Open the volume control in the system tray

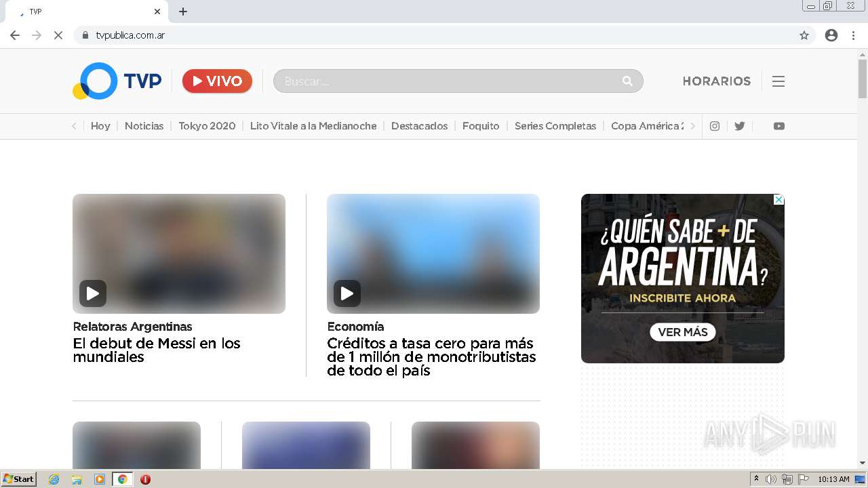pos(771,479)
